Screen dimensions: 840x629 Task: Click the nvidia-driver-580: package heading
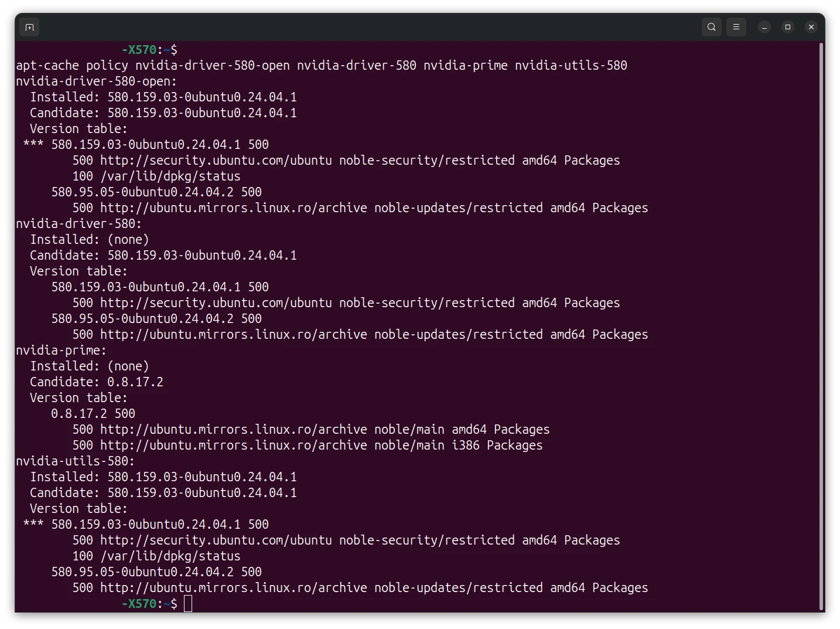click(78, 224)
